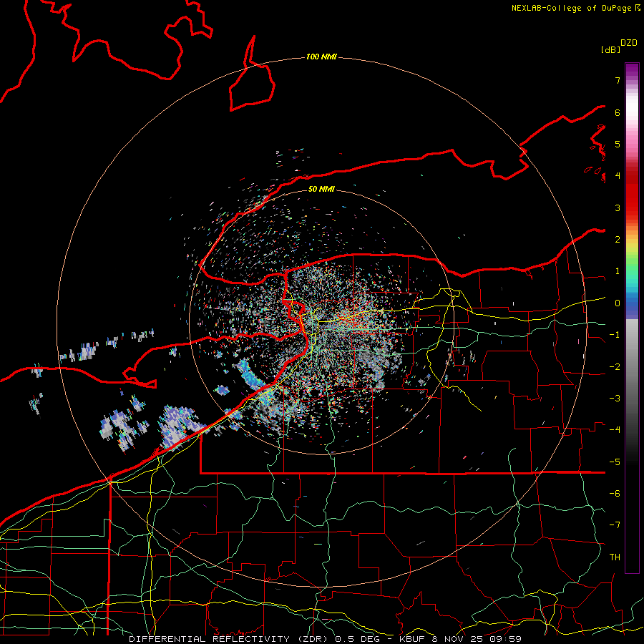This screenshot has height=644, width=644.
Task: Click the 09:59 timestamp
Action: pyautogui.click(x=507, y=639)
